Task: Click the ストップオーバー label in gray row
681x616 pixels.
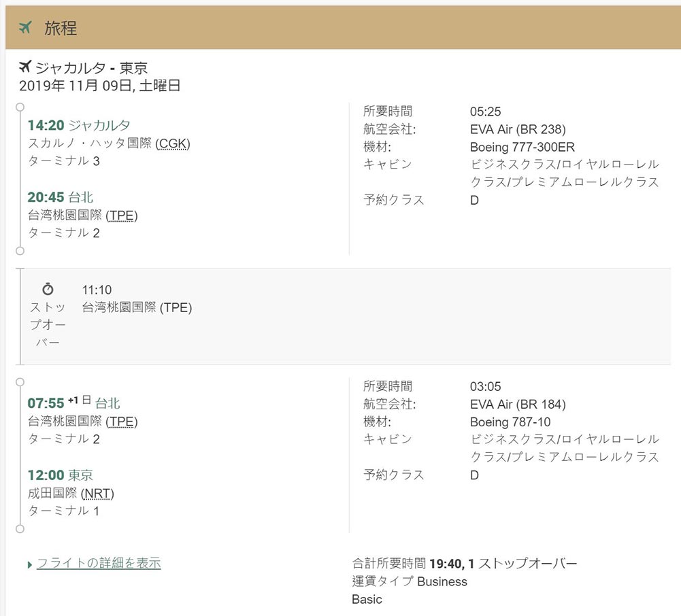Action: (x=48, y=325)
